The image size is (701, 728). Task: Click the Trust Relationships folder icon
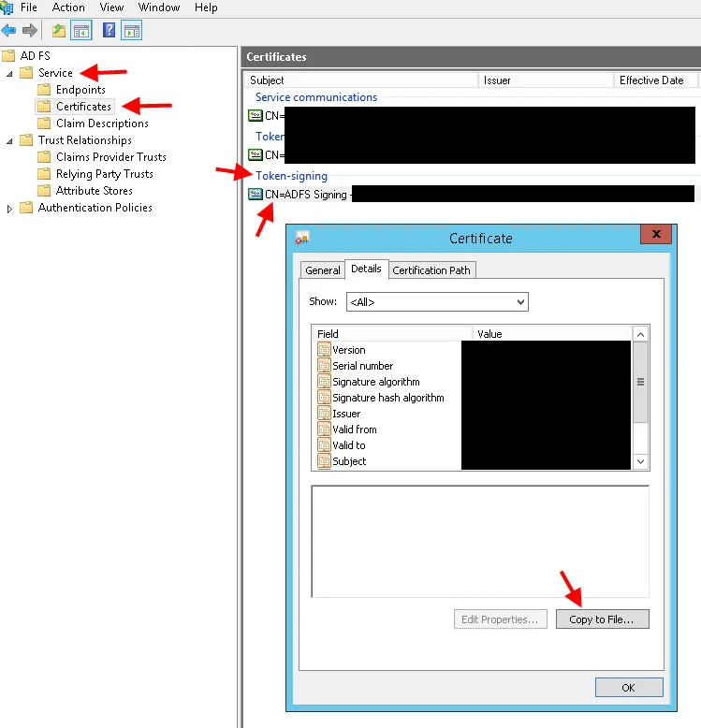click(x=26, y=139)
